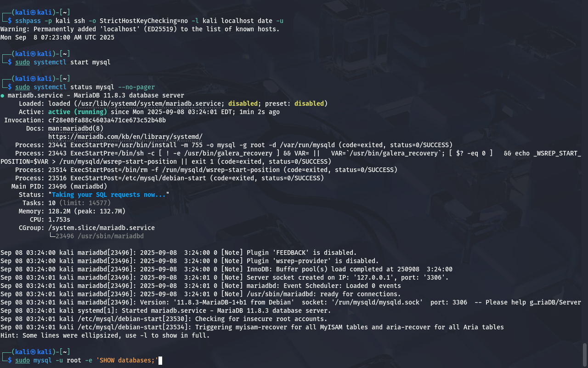Click the green mariadb.service status dot
The image size is (588, 368).
coord(2,96)
